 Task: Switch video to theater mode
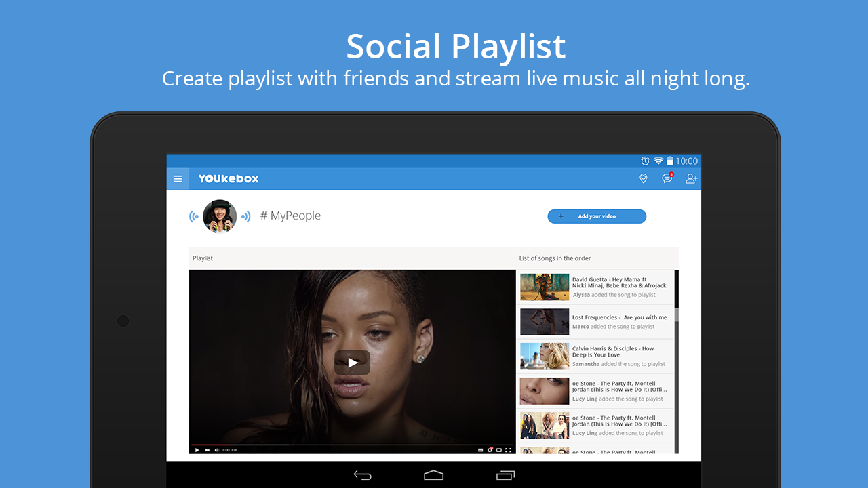(x=498, y=450)
